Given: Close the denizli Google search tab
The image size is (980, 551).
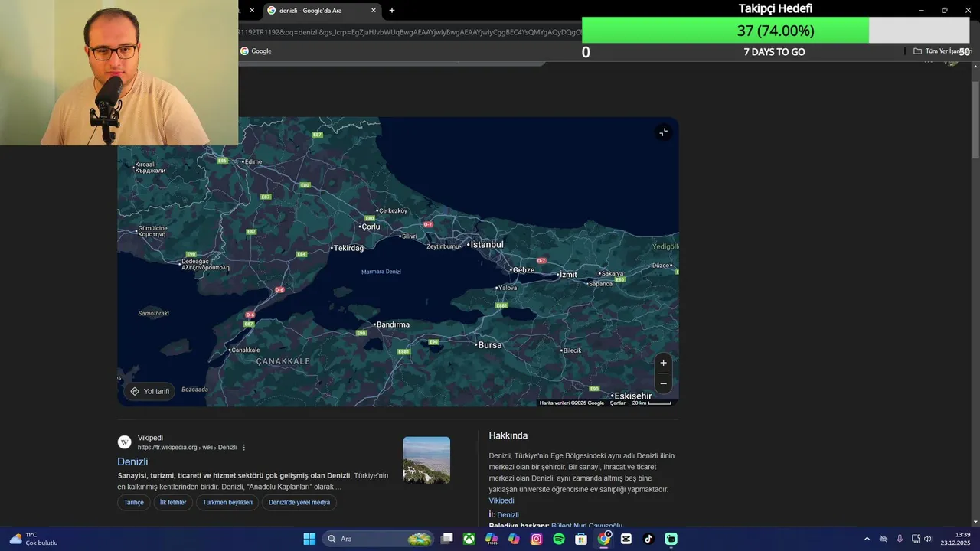Looking at the screenshot, I should 374,11.
